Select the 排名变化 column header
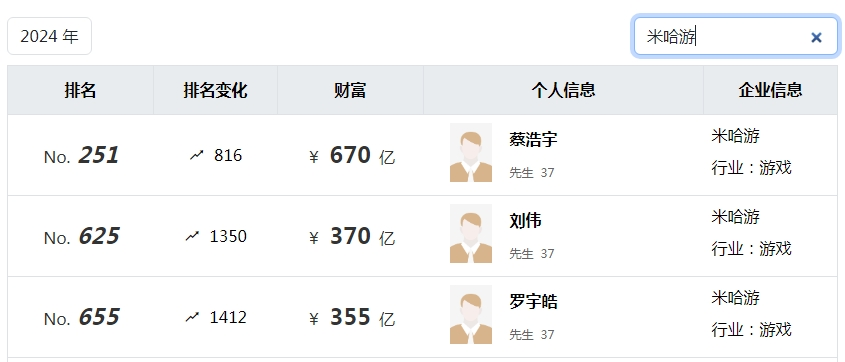The height and width of the screenshot is (362, 845). (216, 90)
